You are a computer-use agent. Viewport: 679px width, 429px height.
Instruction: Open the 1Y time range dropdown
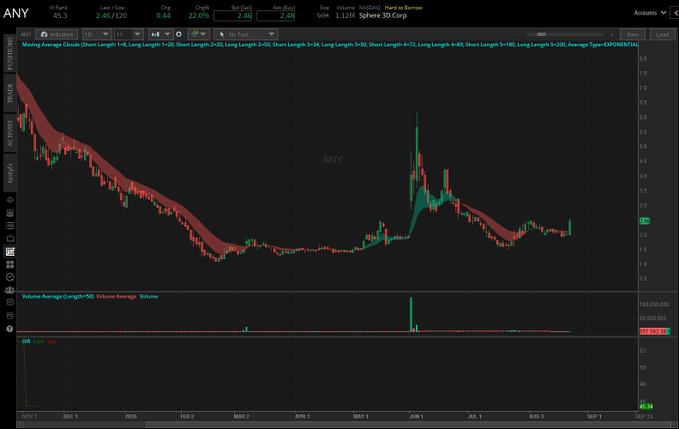129,34
